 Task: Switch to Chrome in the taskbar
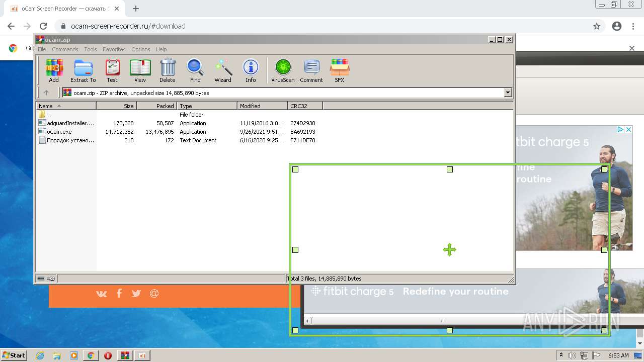[x=91, y=355]
